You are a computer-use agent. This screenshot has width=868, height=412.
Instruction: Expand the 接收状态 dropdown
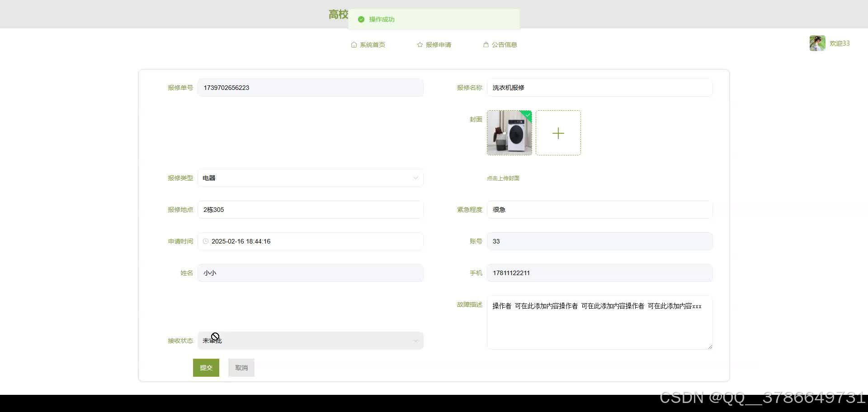point(310,341)
